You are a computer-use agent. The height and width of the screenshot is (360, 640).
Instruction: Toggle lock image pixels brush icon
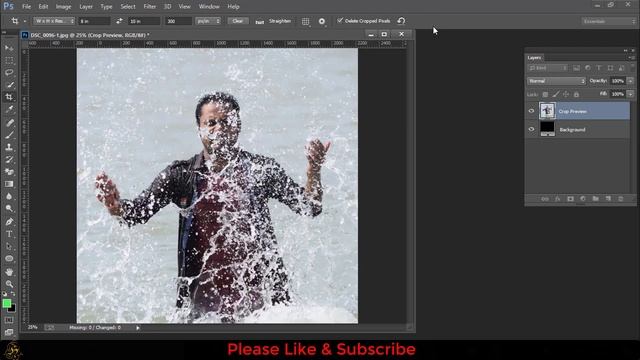(x=556, y=94)
